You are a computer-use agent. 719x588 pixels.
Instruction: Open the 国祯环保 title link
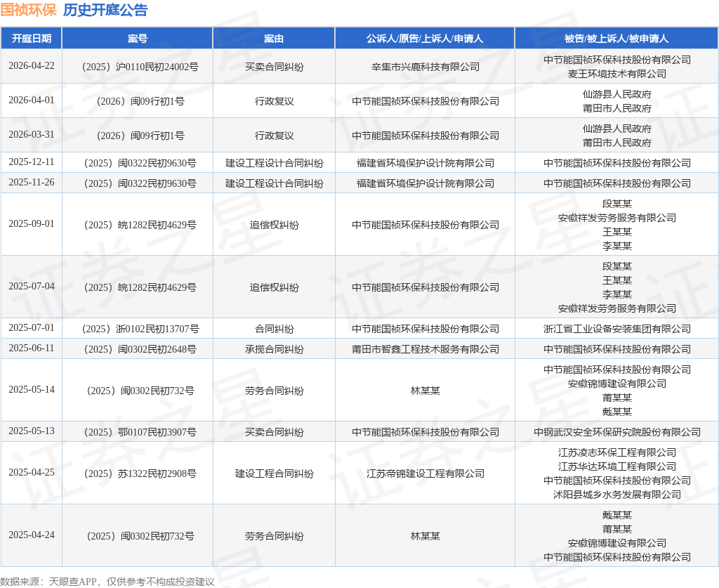pyautogui.click(x=28, y=10)
